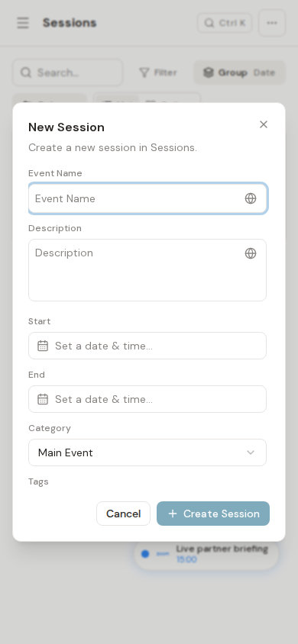Click the Group layers icon

point(209,72)
